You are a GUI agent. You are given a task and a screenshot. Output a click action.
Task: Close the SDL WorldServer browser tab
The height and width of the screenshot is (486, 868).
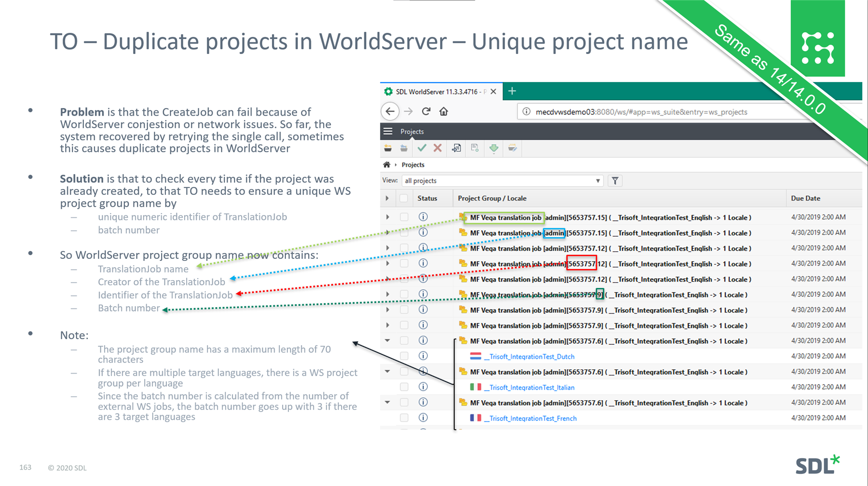point(493,91)
